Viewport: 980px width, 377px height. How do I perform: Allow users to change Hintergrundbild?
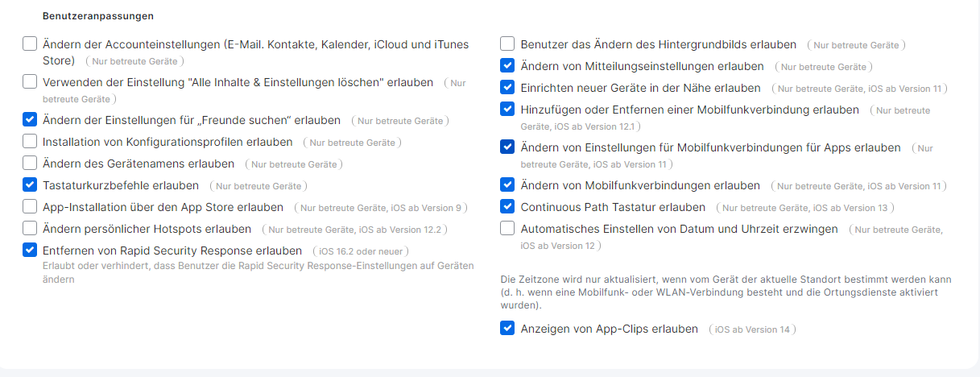pyautogui.click(x=507, y=44)
